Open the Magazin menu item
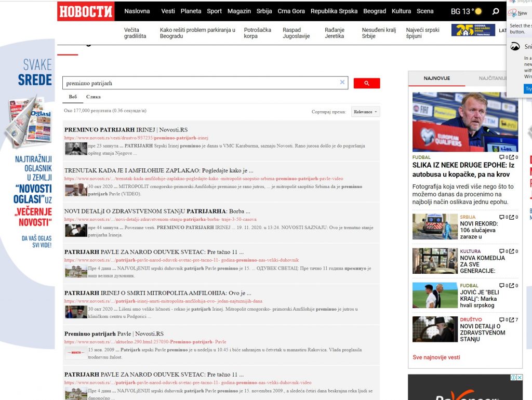 [239, 11]
